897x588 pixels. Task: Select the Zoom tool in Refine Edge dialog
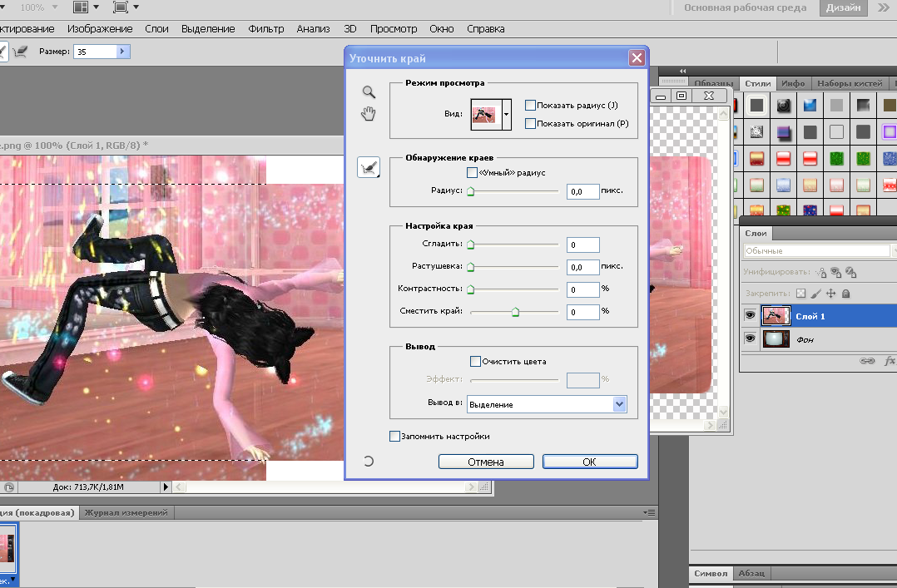click(369, 92)
